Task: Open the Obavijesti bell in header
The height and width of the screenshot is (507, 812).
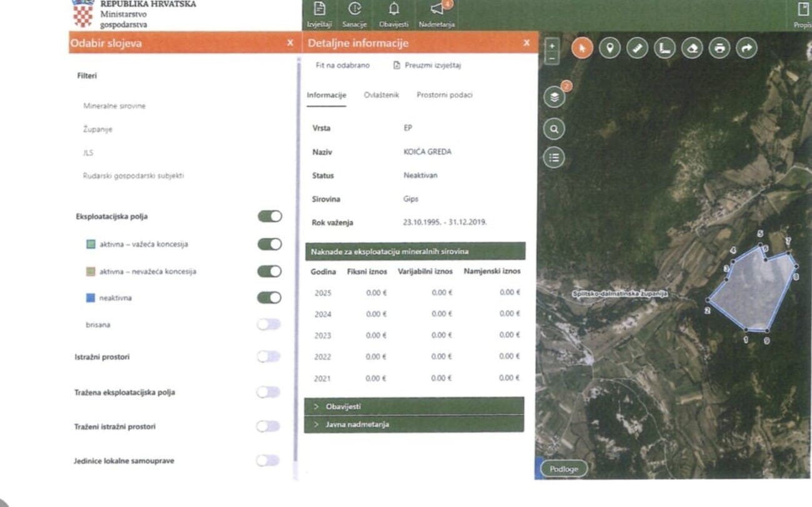Action: click(394, 14)
